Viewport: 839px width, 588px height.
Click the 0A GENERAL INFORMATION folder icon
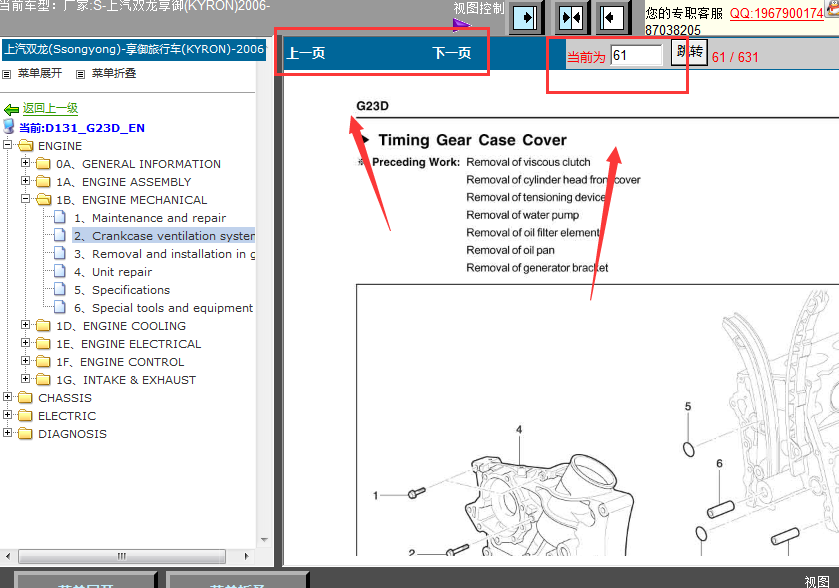pyautogui.click(x=43, y=163)
